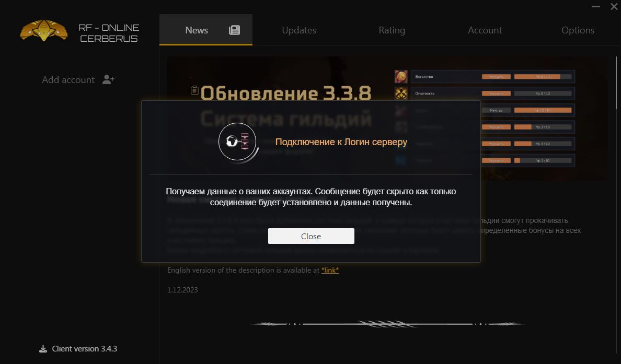Click the Богатство progress bar

pos(543,77)
